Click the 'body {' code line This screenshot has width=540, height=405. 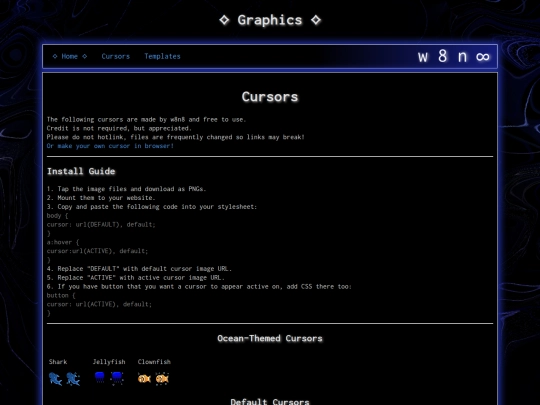click(58, 216)
